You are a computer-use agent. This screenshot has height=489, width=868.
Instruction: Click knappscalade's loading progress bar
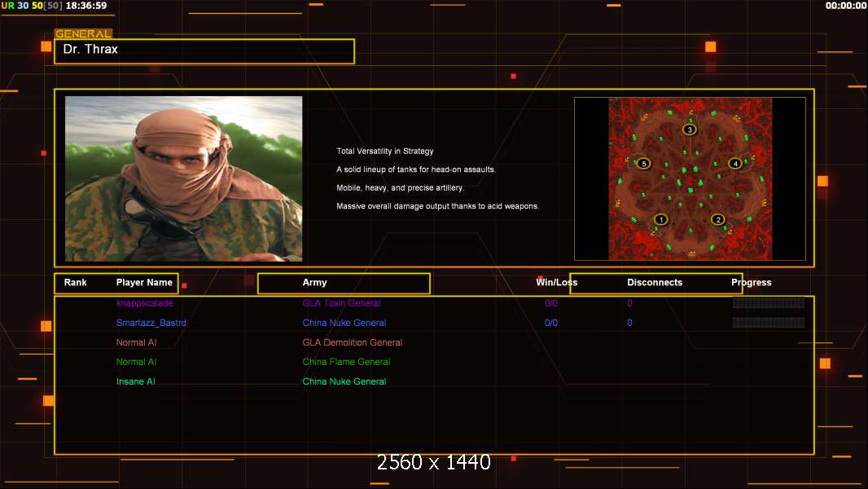768,303
